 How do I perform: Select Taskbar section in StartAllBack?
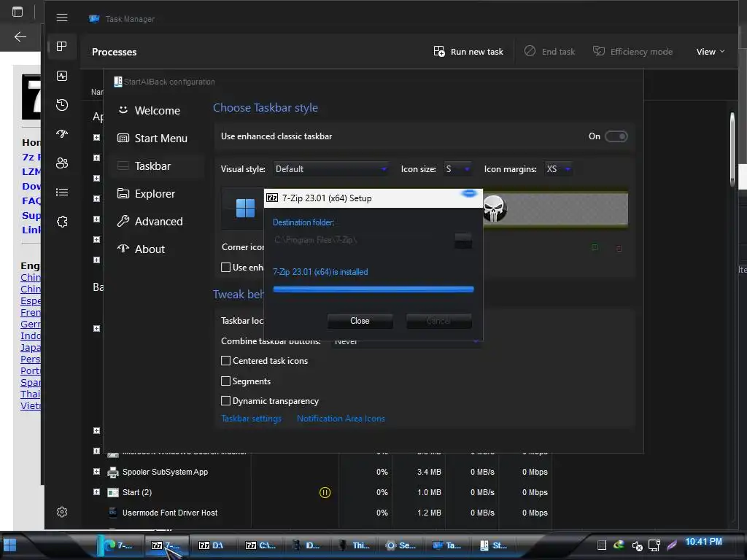156,166
